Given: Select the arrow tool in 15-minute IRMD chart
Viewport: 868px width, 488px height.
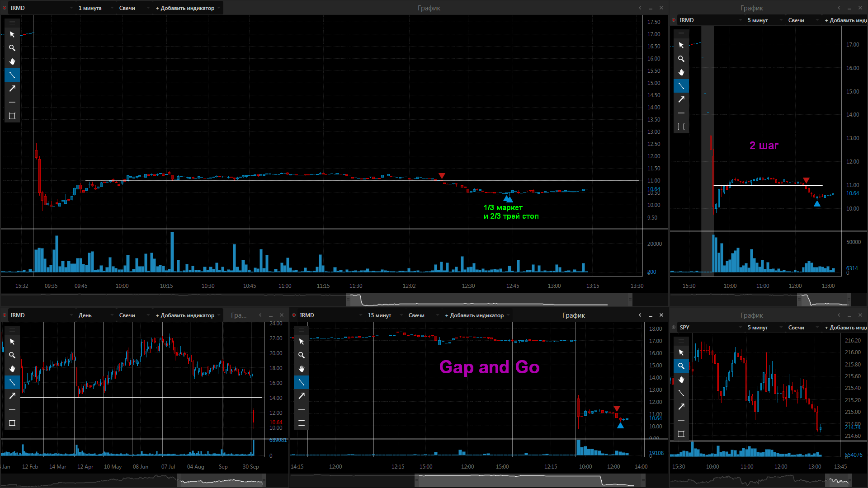Looking at the screenshot, I should pos(302,396).
